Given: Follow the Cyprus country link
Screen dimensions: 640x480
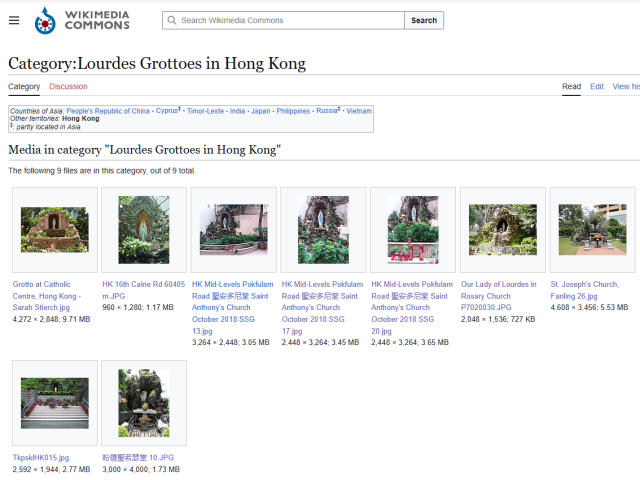Looking at the screenshot, I should pos(167,111).
